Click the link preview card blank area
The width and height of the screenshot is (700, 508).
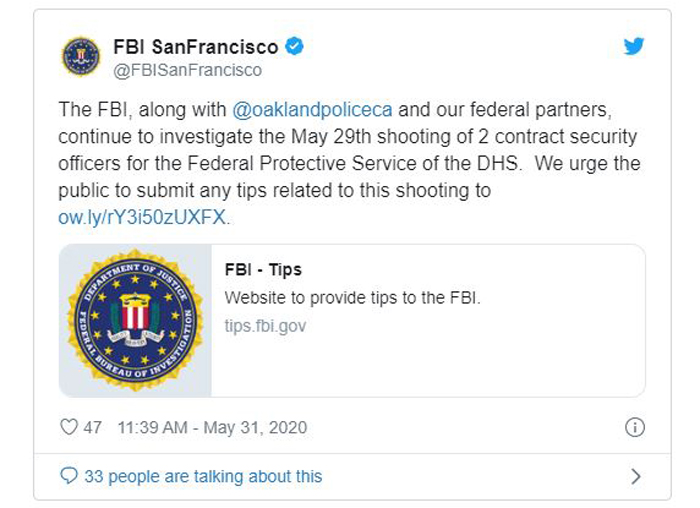(x=429, y=364)
